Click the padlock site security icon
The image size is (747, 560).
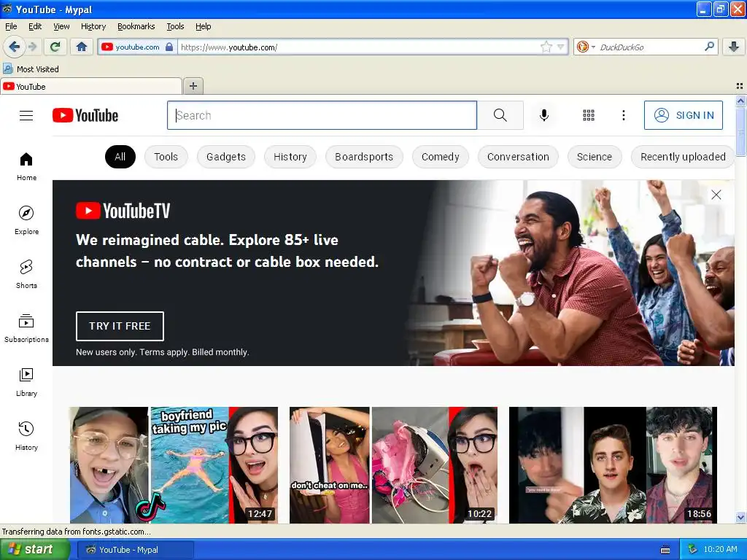tap(169, 47)
